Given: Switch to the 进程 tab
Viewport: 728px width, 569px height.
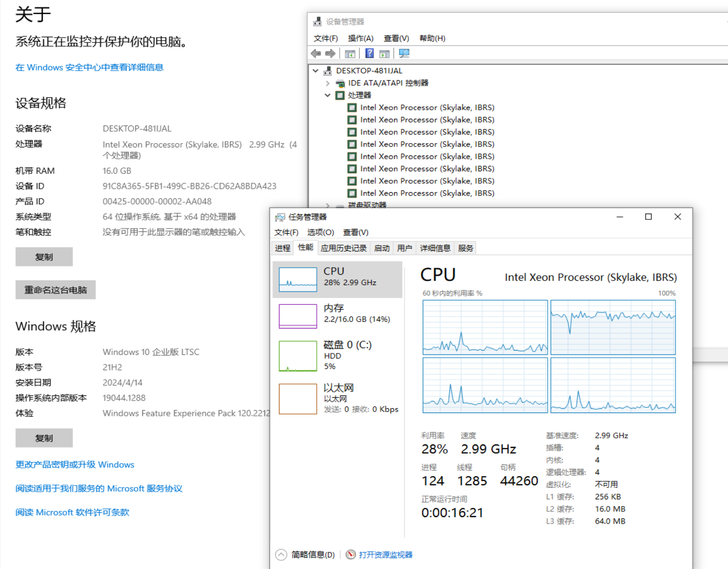Looking at the screenshot, I should pos(282,248).
